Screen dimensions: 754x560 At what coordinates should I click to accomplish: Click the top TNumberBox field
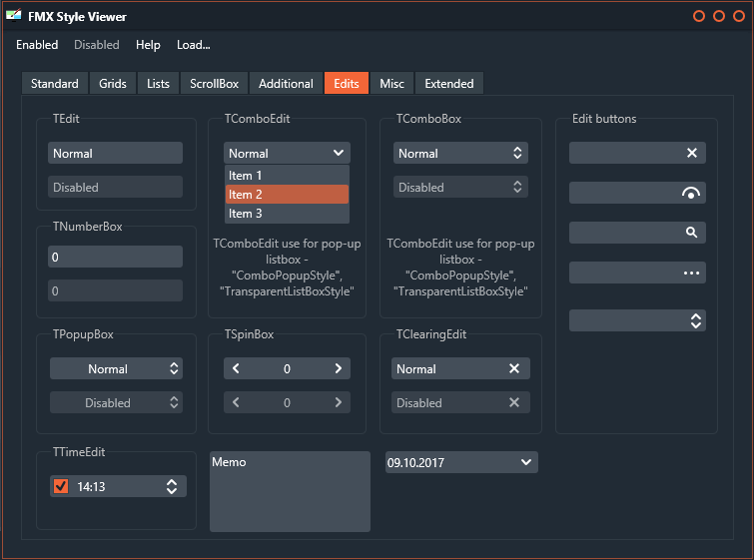[116, 257]
